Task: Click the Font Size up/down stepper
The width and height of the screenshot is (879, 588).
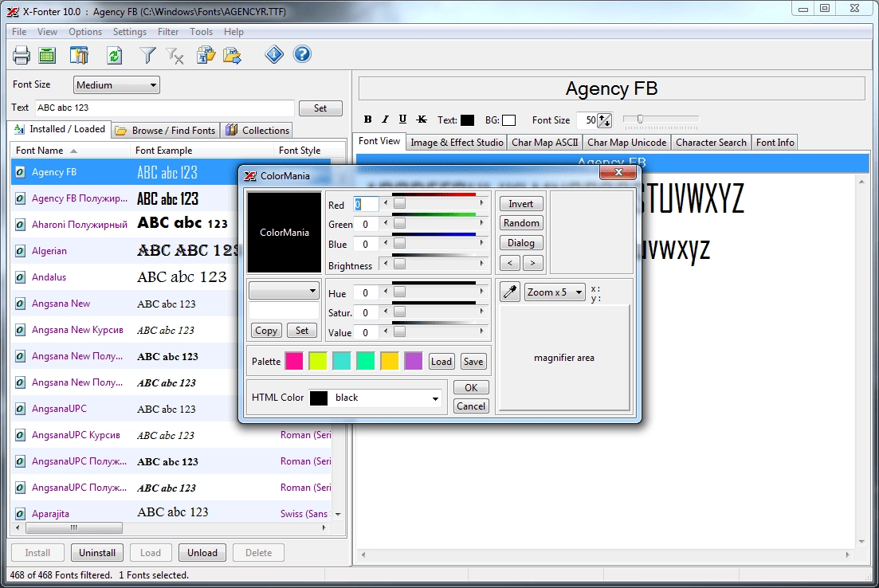Action: [604, 120]
